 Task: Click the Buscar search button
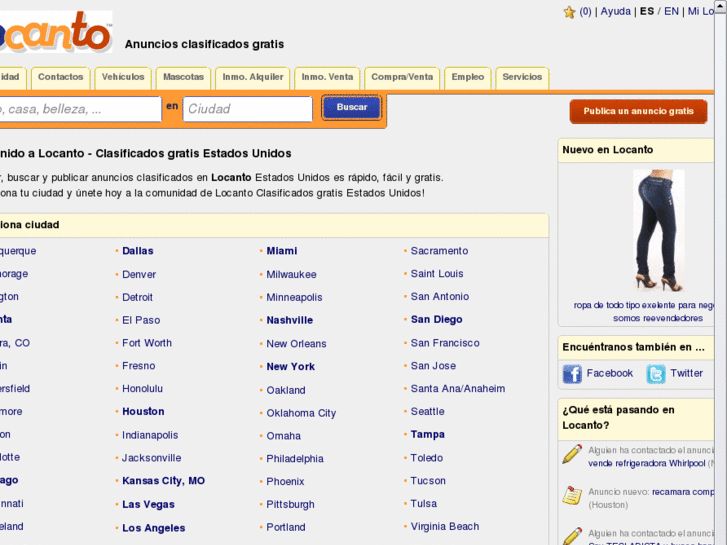point(352,108)
